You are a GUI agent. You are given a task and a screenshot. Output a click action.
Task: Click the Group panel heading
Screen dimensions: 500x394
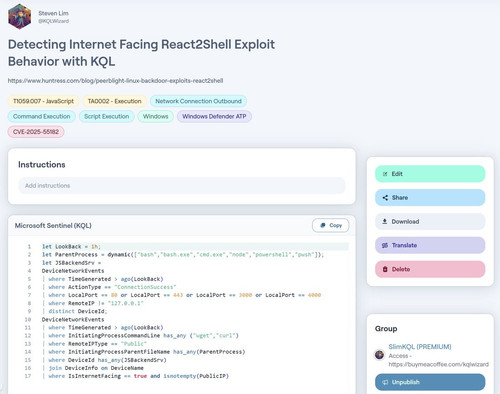386,329
